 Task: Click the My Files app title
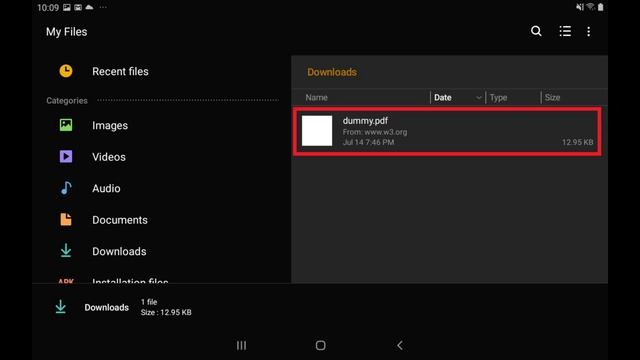tap(67, 32)
